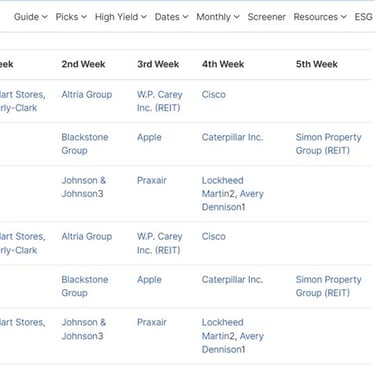Click the 5th Week column header
The width and height of the screenshot is (375, 366).
pos(317,64)
